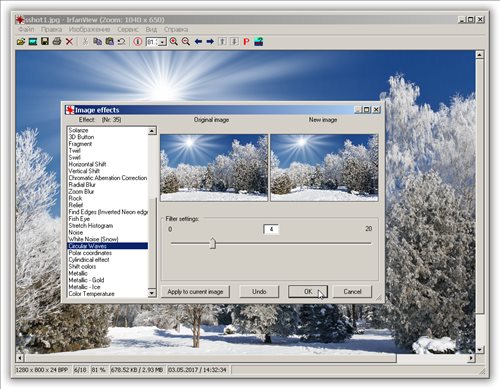Screen dimensions: 500x389
Task: Click the red P settings icon
Action: [246, 42]
